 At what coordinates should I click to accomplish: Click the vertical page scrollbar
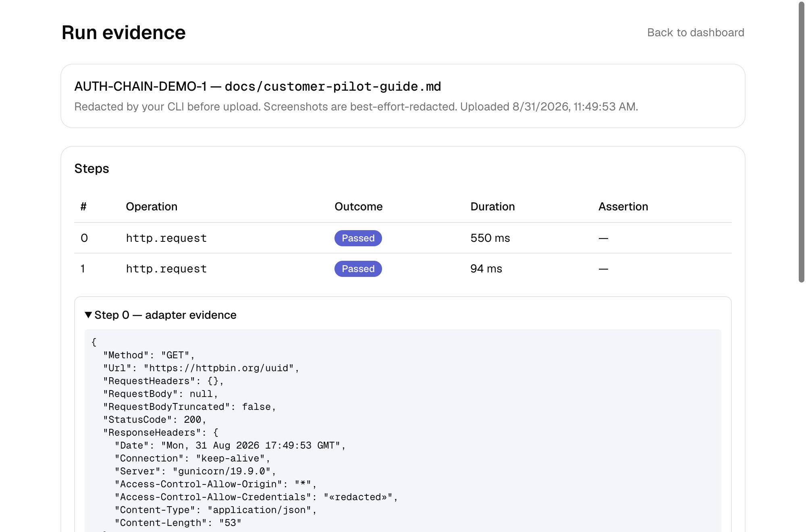click(x=801, y=142)
